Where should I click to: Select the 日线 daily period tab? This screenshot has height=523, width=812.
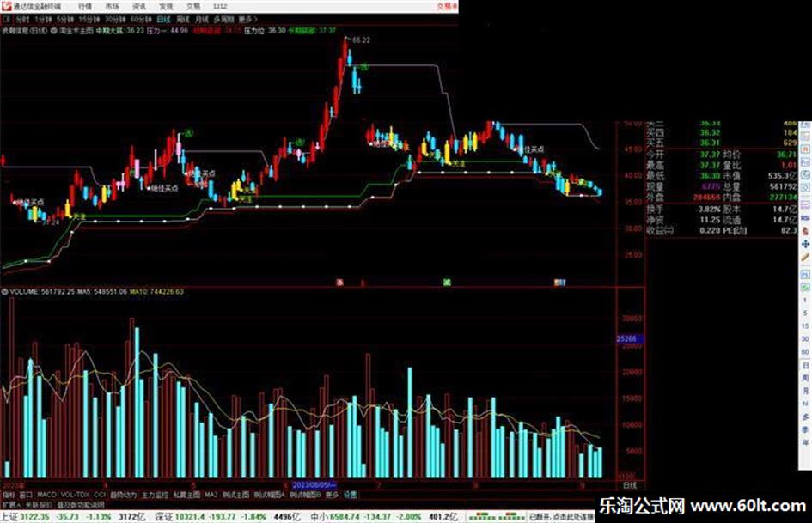[163, 19]
